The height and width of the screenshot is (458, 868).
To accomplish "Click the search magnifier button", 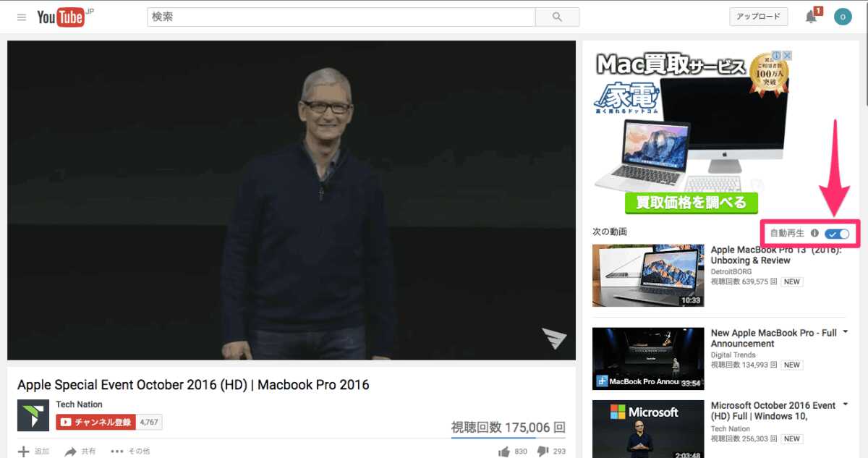I will tap(557, 17).
